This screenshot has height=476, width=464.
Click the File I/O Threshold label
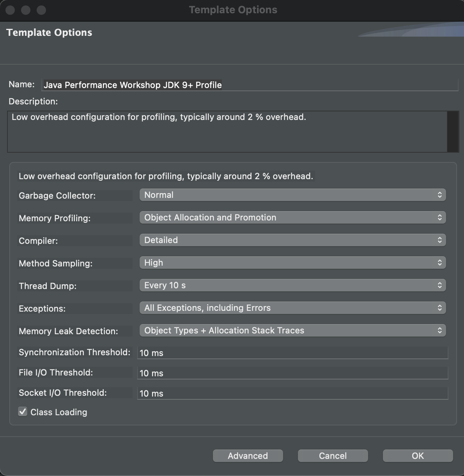56,372
